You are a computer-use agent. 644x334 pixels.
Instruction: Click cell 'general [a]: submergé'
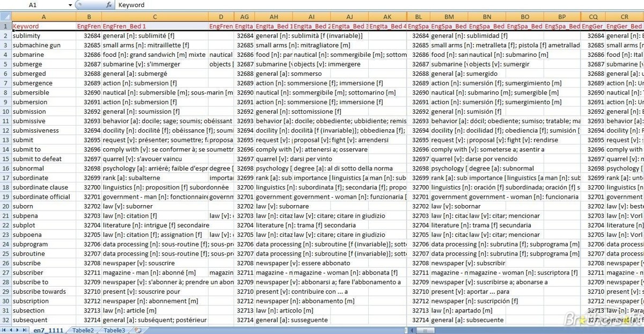pos(155,74)
